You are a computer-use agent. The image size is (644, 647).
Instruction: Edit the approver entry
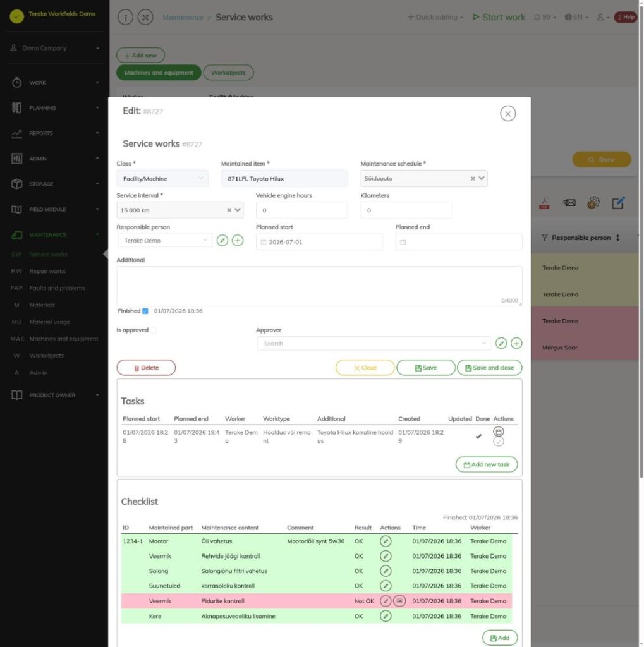501,343
